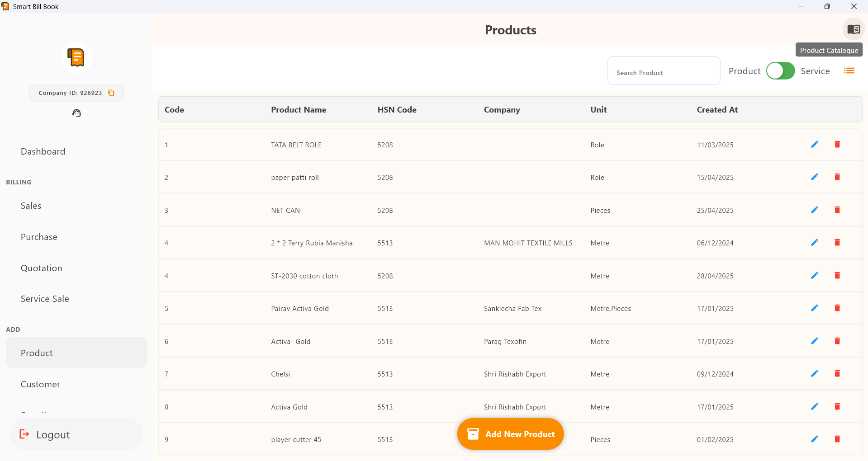Select Quotation from the sidebar
868x461 pixels.
coord(41,268)
